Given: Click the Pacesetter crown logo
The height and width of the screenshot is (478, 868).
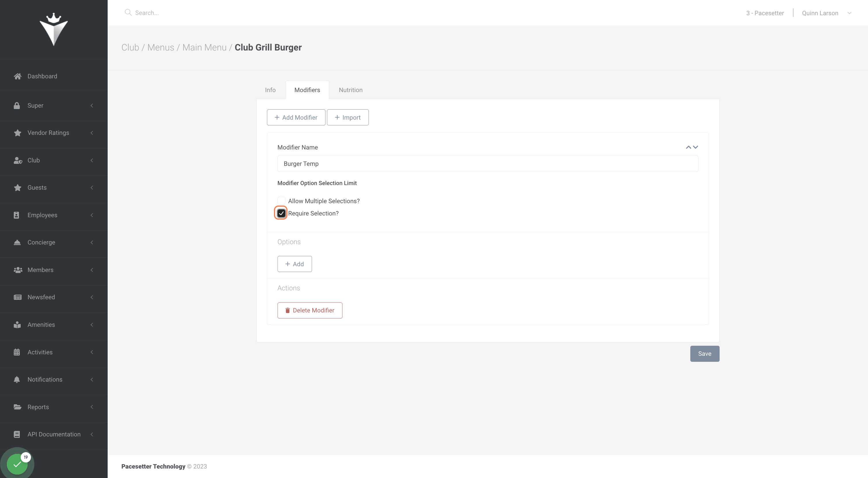Looking at the screenshot, I should pyautogui.click(x=54, y=29).
